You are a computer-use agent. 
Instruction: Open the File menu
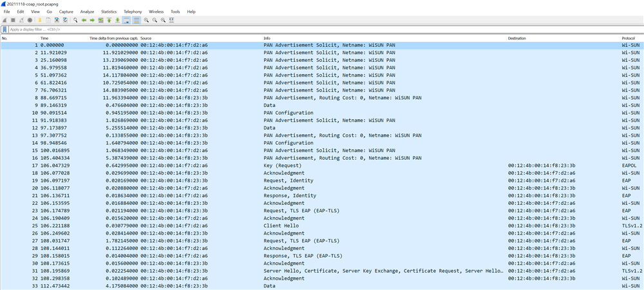click(x=6, y=12)
